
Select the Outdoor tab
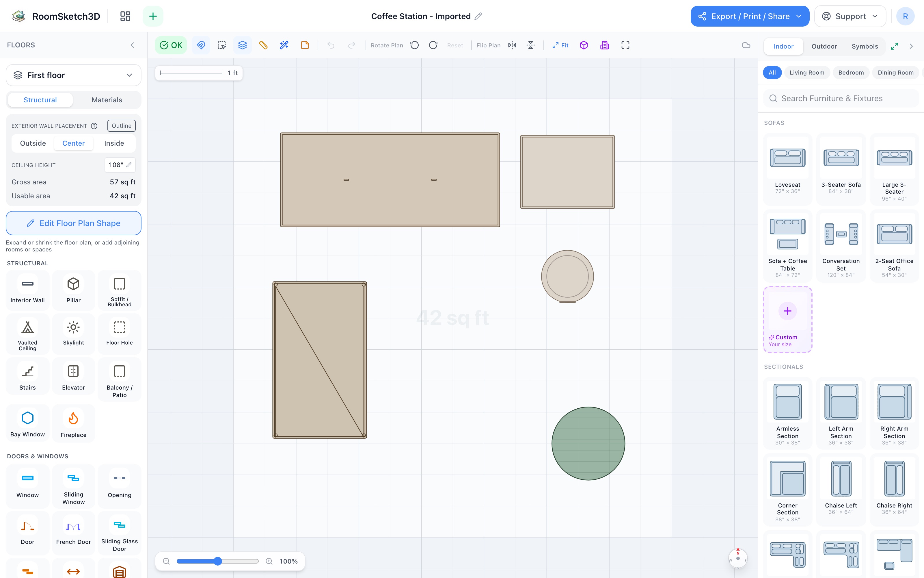[x=824, y=46]
